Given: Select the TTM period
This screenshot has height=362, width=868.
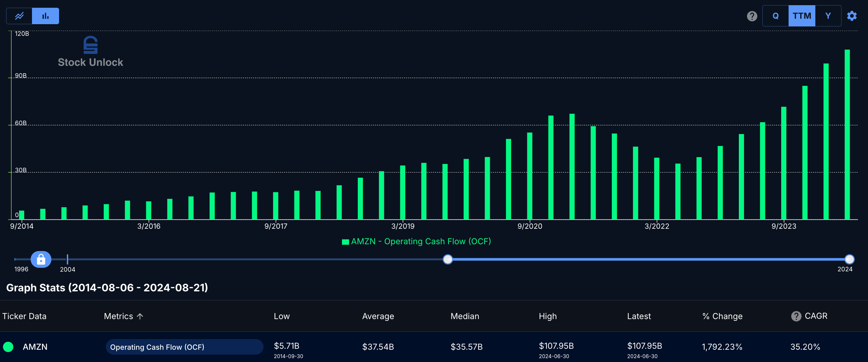Looking at the screenshot, I should click(801, 16).
